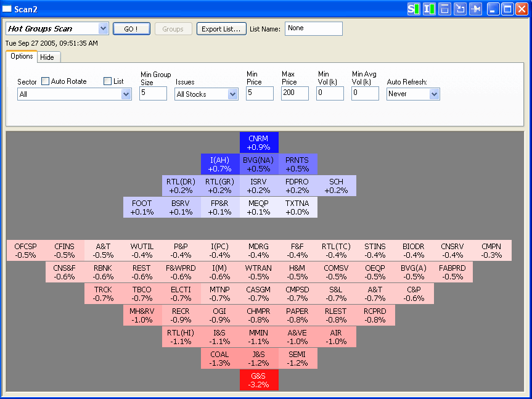Click the List Name text field

tap(313, 29)
